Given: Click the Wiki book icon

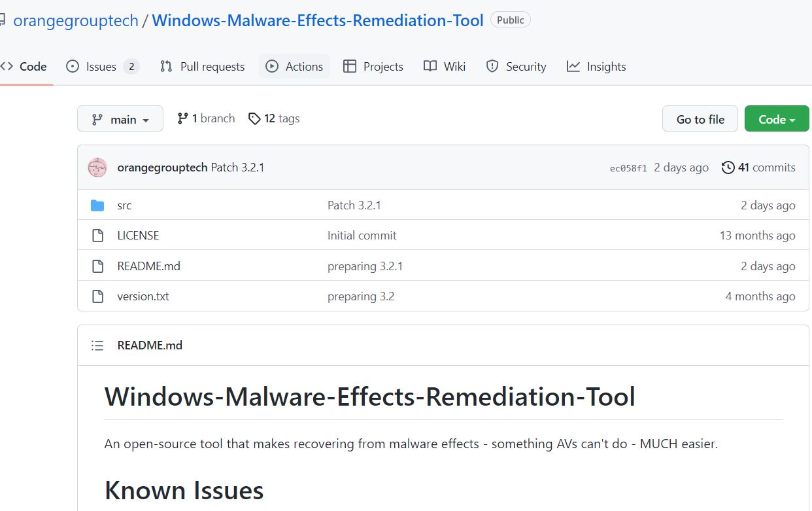Looking at the screenshot, I should pyautogui.click(x=430, y=66).
